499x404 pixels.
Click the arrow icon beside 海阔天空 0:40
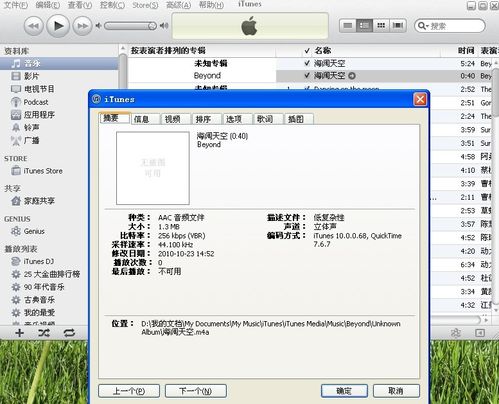(x=352, y=76)
